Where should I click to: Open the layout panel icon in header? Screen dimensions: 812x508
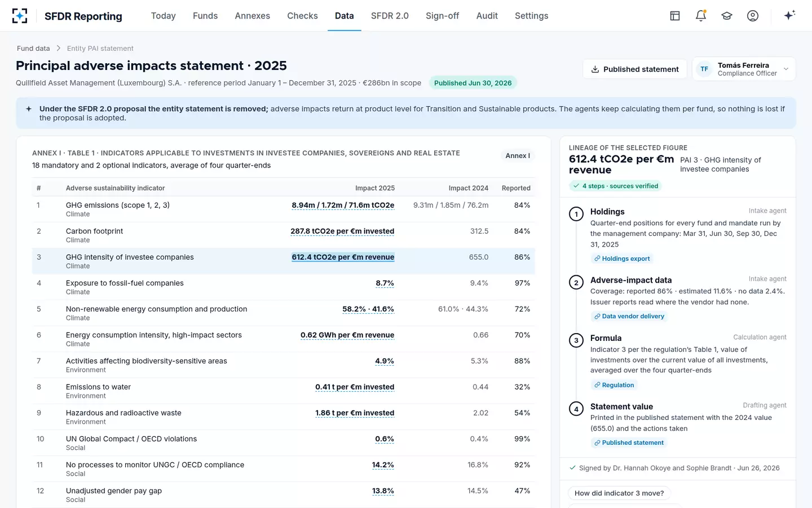675,16
